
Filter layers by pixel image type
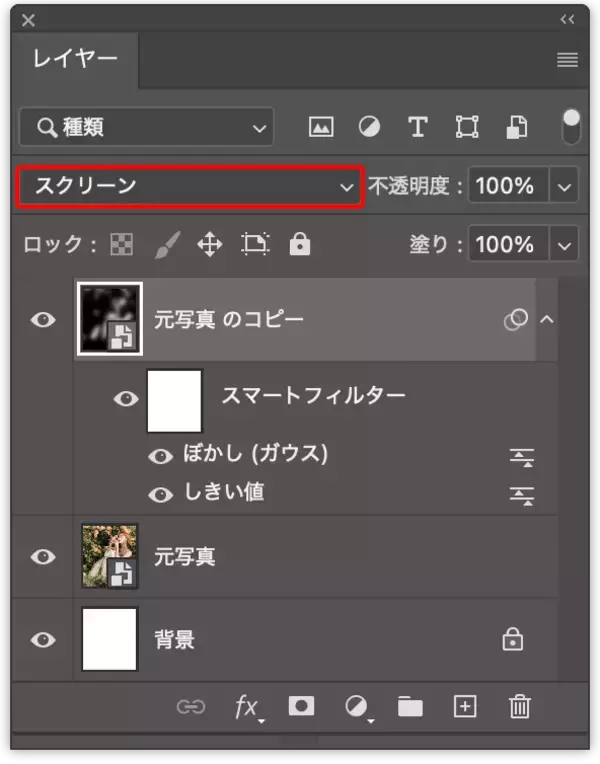(321, 128)
